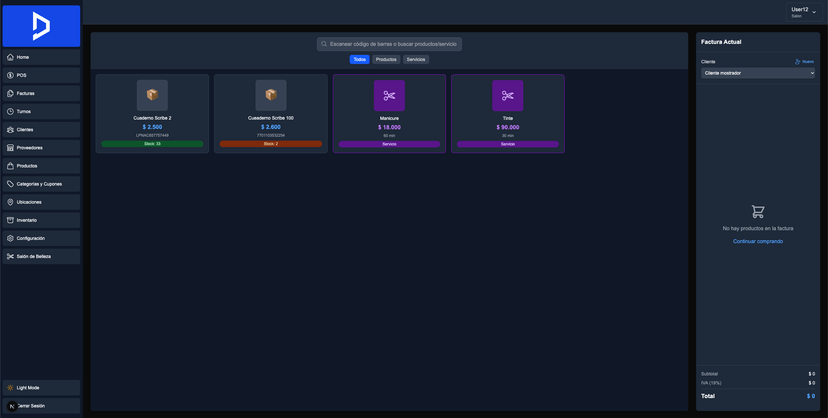
Task: Click the Facturas document icon
Action: point(10,93)
